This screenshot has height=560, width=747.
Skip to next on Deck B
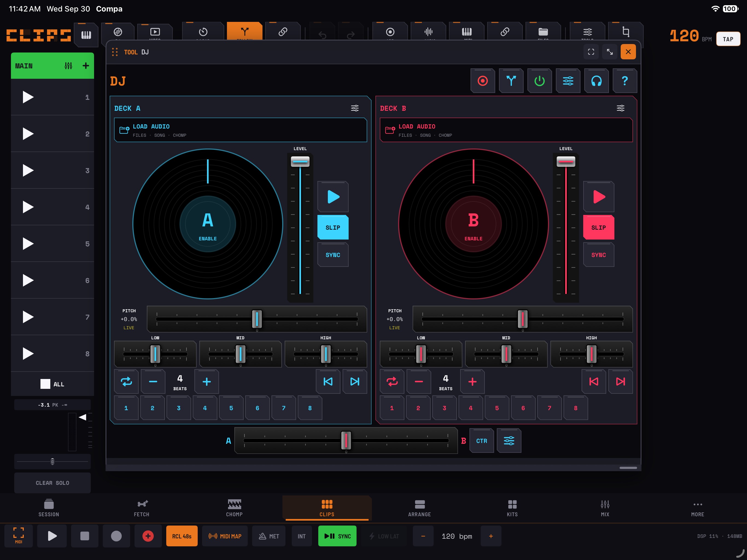[620, 382]
